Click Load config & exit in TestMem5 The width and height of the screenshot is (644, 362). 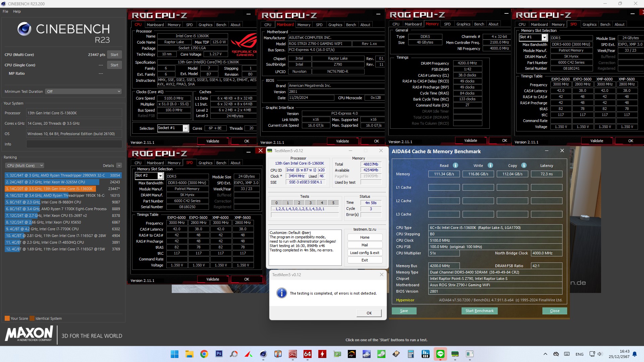(365, 253)
